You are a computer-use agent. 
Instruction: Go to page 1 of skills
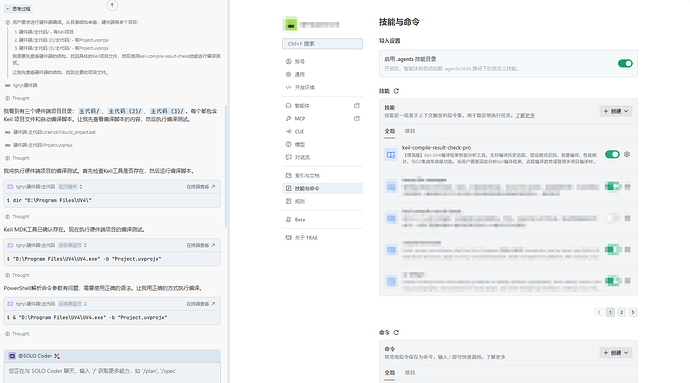[610, 312]
